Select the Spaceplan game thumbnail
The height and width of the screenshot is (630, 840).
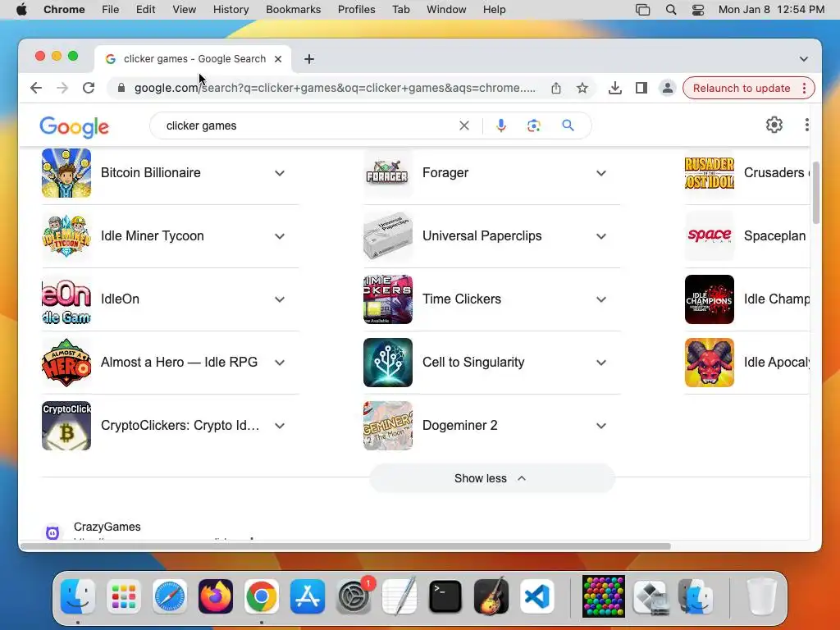[710, 236]
